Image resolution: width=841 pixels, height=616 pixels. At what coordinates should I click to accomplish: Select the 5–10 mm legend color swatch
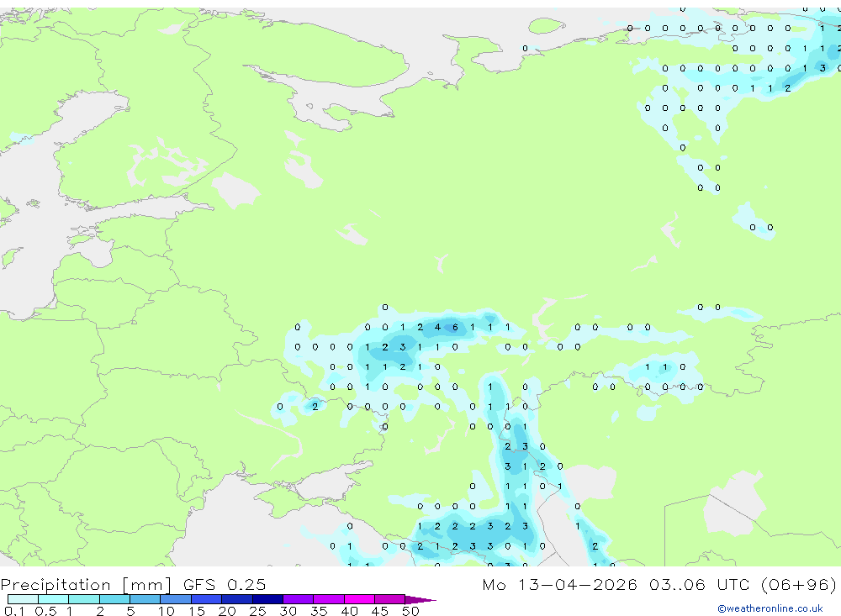tap(145, 599)
